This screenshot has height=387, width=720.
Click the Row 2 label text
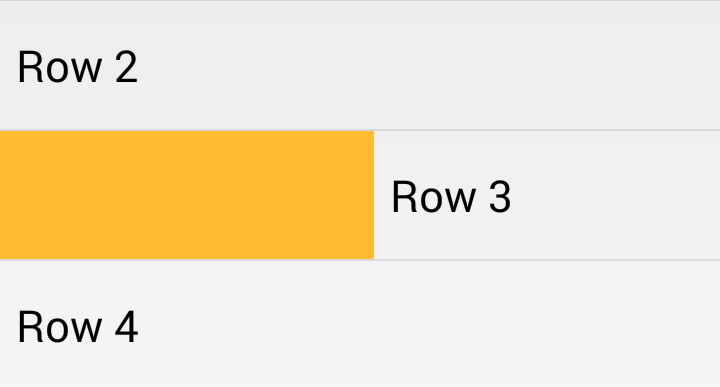[78, 67]
